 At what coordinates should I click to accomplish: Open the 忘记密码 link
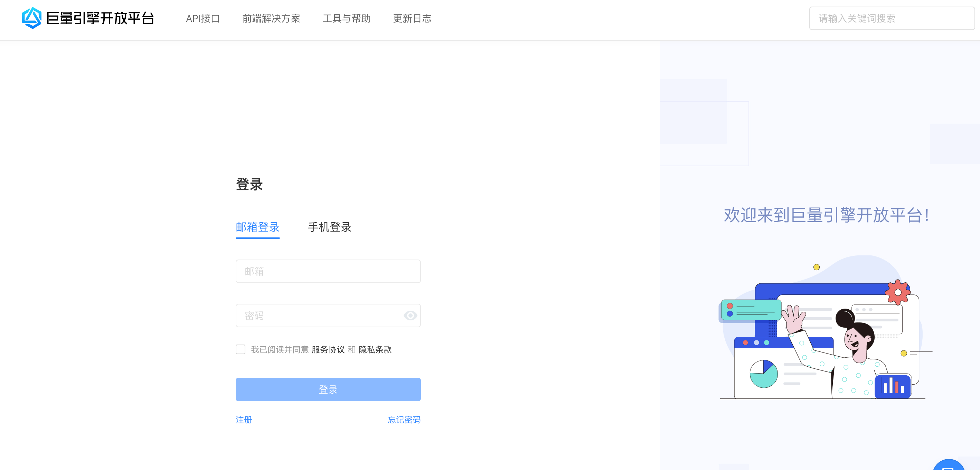[x=404, y=420]
